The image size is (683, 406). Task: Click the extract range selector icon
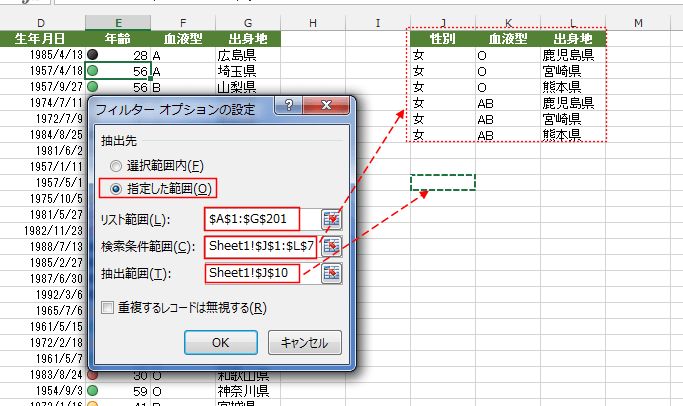pyautogui.click(x=331, y=274)
